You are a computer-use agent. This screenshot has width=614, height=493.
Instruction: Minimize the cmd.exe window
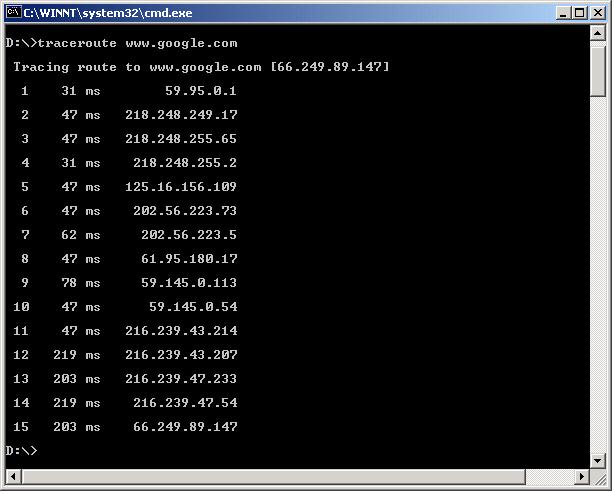tap(563, 13)
